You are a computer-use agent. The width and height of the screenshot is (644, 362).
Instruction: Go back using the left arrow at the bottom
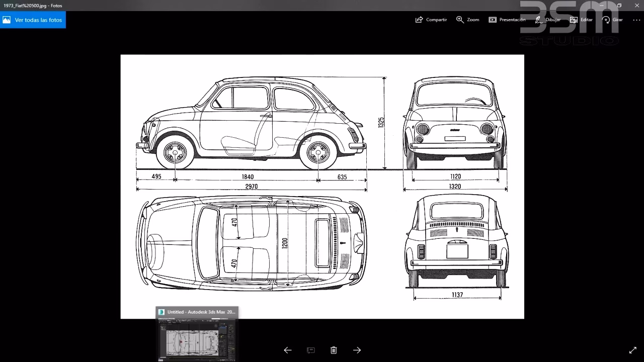click(x=287, y=350)
